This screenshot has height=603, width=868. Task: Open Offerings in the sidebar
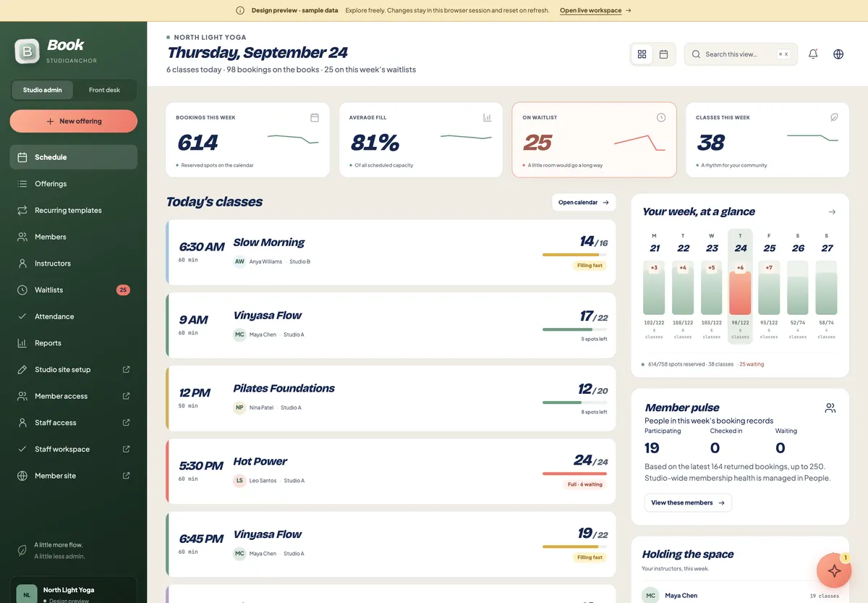pyautogui.click(x=74, y=184)
